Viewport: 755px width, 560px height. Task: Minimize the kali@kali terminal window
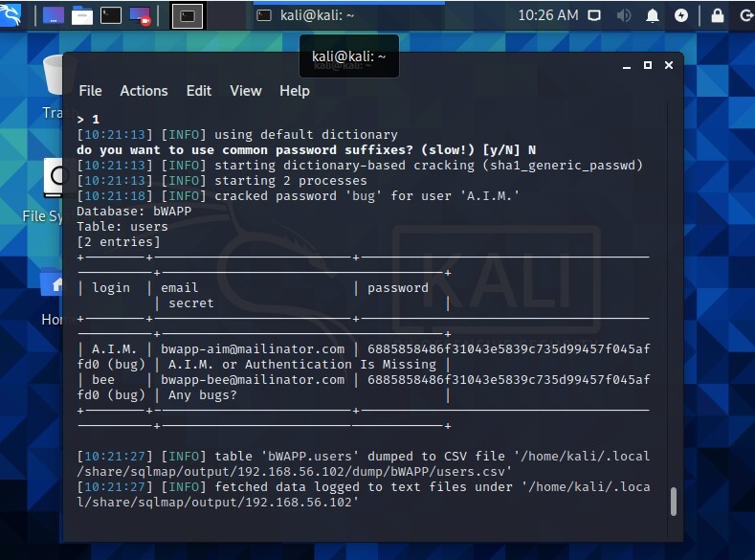(x=627, y=65)
